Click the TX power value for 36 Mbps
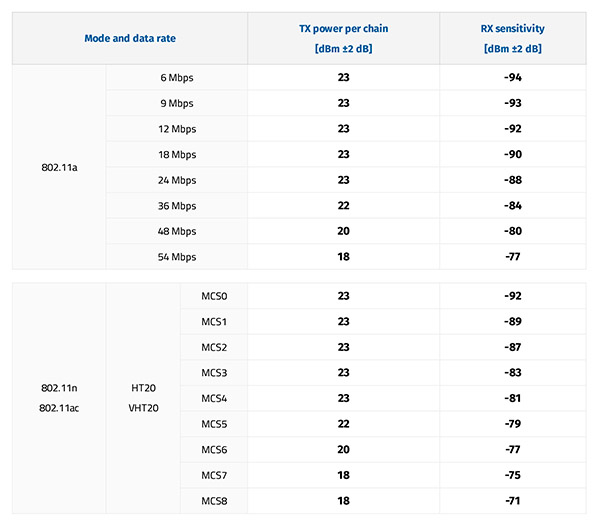The image size is (600, 526). pyautogui.click(x=343, y=206)
